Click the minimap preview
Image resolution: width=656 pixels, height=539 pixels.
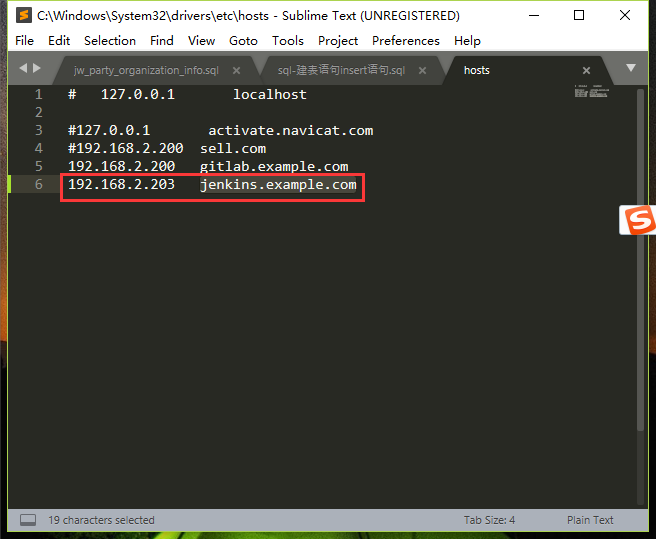click(592, 91)
